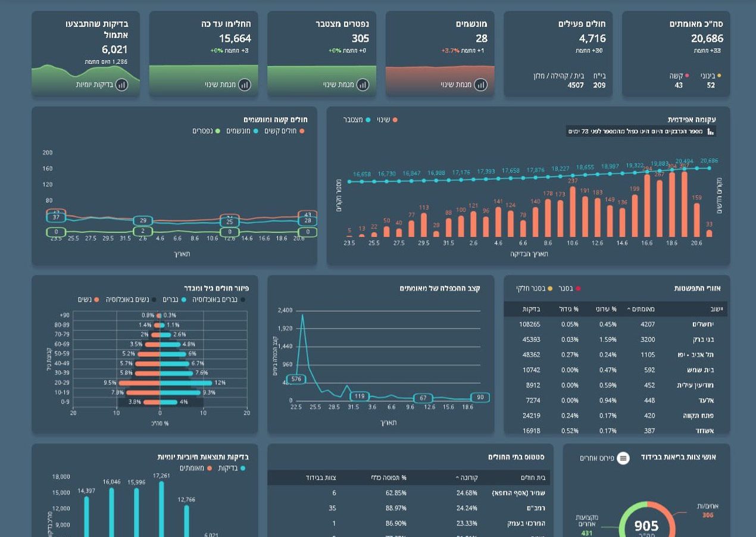Image resolution: width=756 pixels, height=537 pixels.
Task: Click the בסגר חלקי legend marker
Action: tap(549, 289)
